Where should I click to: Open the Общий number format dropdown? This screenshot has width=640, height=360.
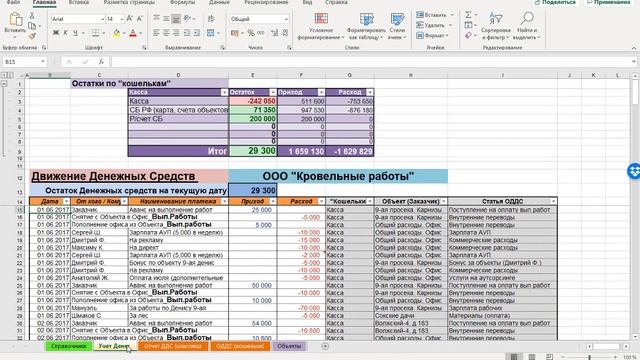click(286, 19)
